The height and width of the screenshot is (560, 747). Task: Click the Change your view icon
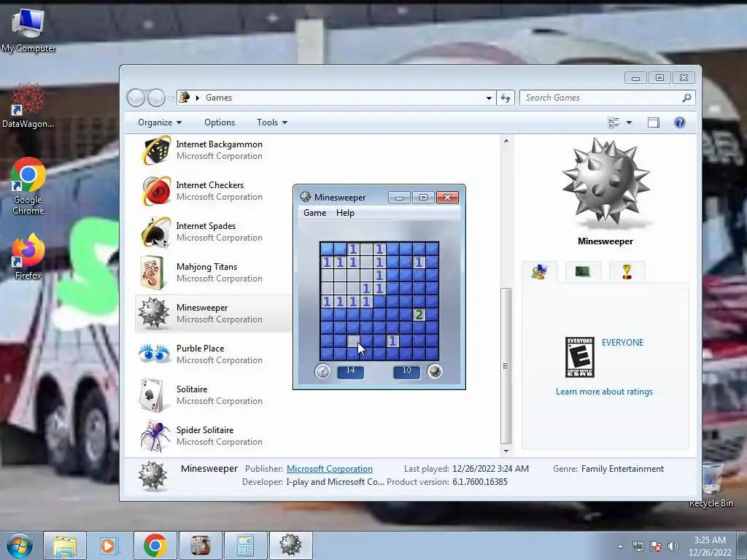[x=614, y=122]
